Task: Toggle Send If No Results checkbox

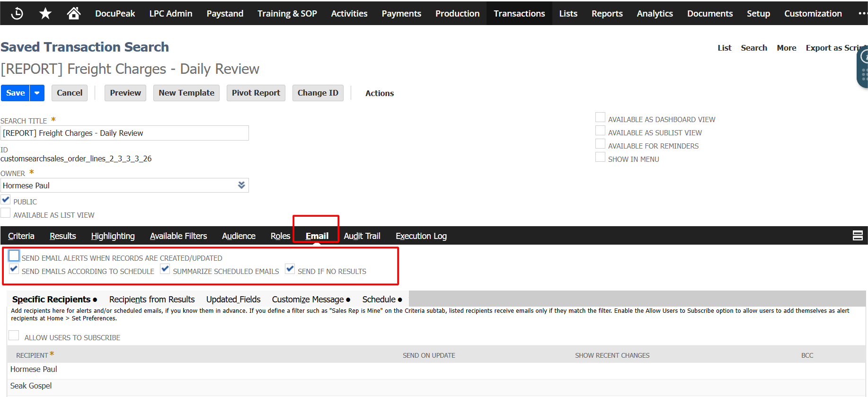Action: tap(290, 269)
